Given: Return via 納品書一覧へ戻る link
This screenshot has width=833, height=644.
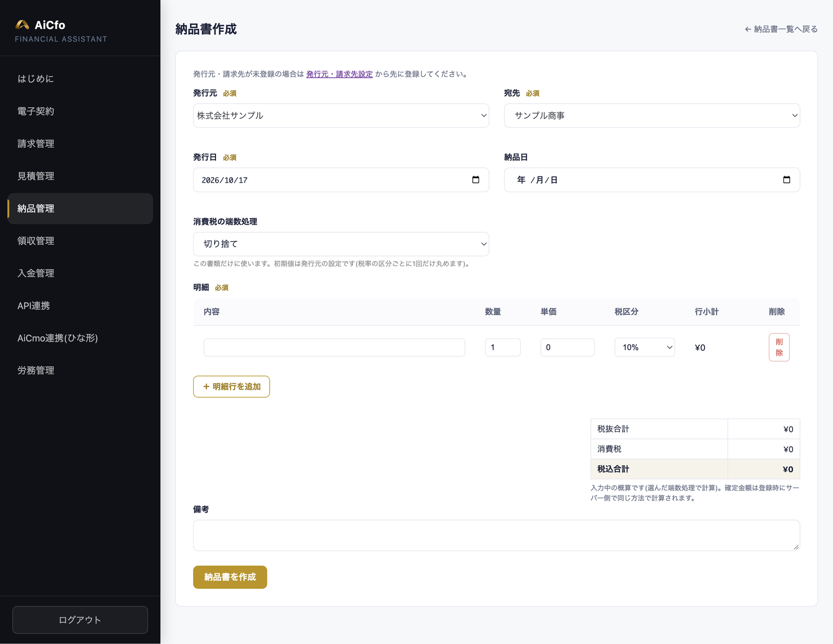Looking at the screenshot, I should click(x=781, y=29).
